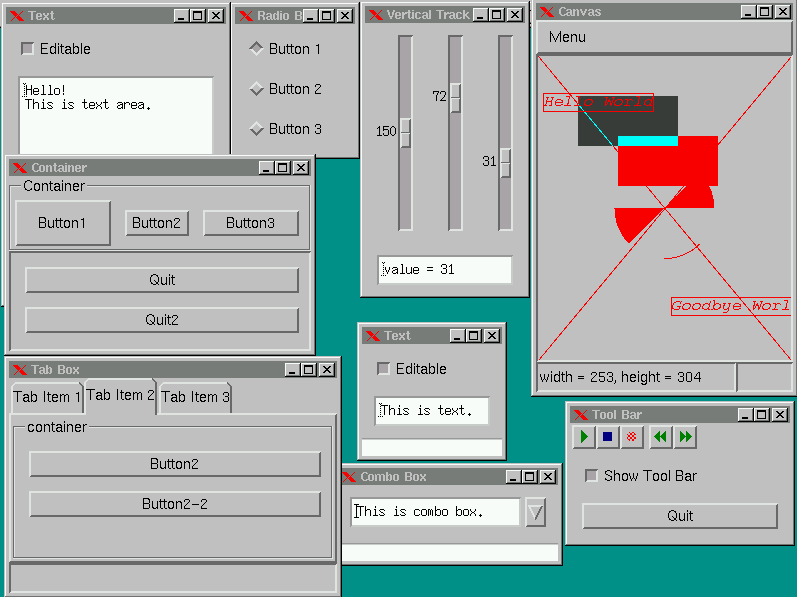
Task: Open the Menu in the Canvas window
Action: (x=567, y=37)
